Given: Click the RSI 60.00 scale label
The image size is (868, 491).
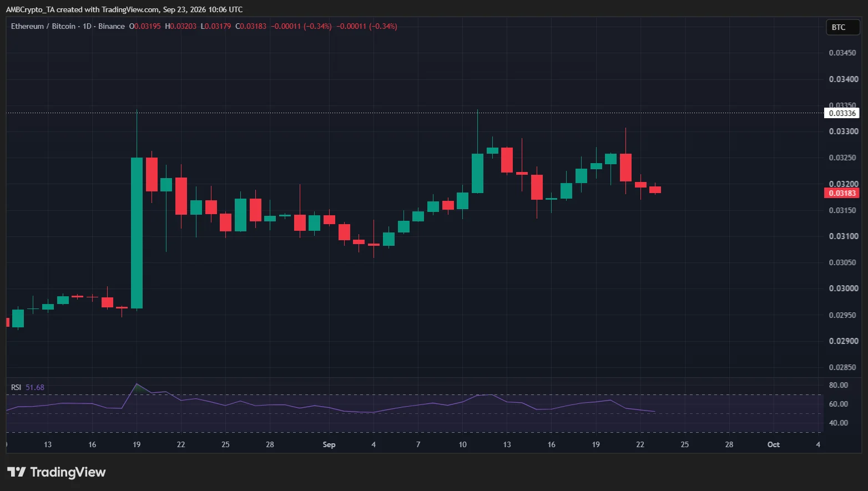Looking at the screenshot, I should coord(839,404).
